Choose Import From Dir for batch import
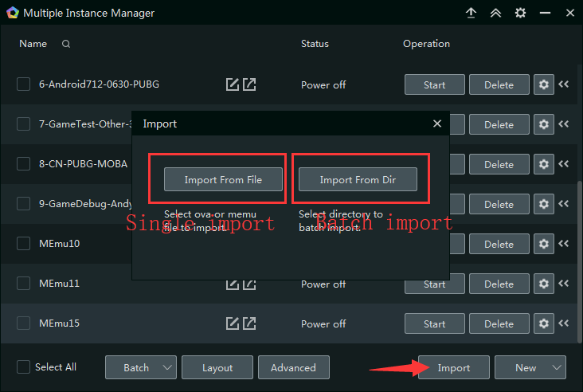 coord(357,180)
